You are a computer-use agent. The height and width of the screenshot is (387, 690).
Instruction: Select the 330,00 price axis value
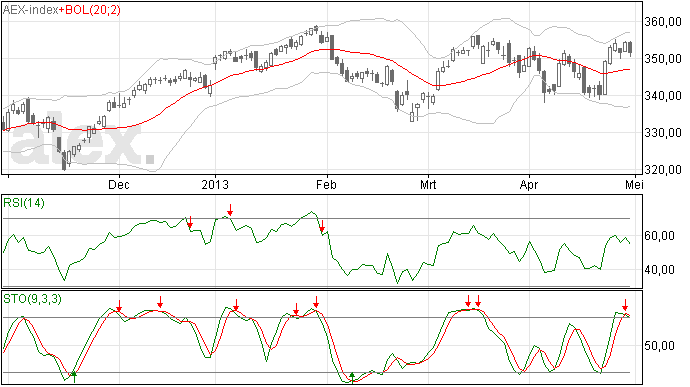tap(663, 133)
